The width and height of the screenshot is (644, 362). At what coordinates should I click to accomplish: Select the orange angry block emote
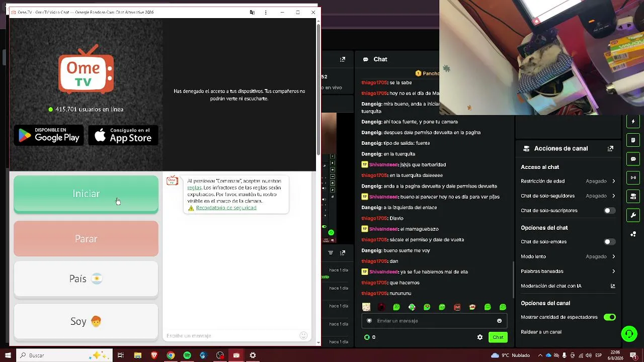[x=457, y=307]
